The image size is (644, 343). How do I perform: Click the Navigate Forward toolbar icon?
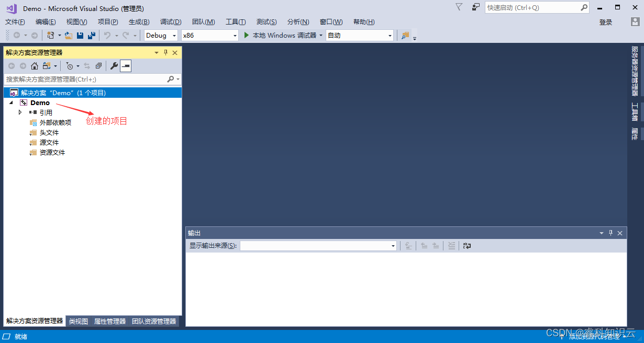coord(35,35)
